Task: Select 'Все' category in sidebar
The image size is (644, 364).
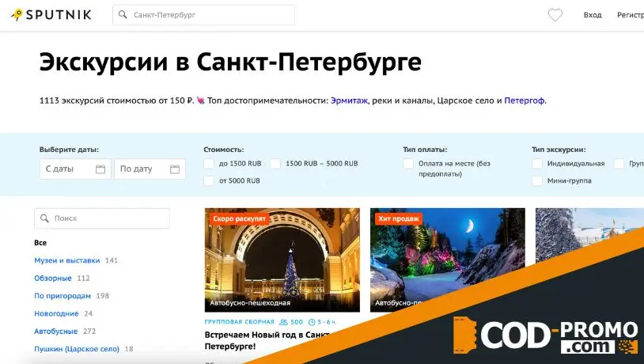Action: coord(40,243)
